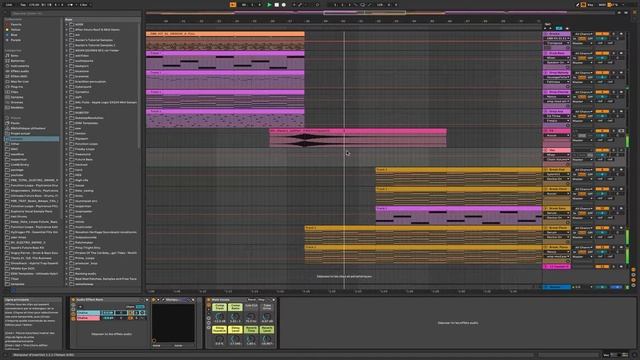
Task: Expand the Freaky Loops folder
Action: [x=67, y=149]
